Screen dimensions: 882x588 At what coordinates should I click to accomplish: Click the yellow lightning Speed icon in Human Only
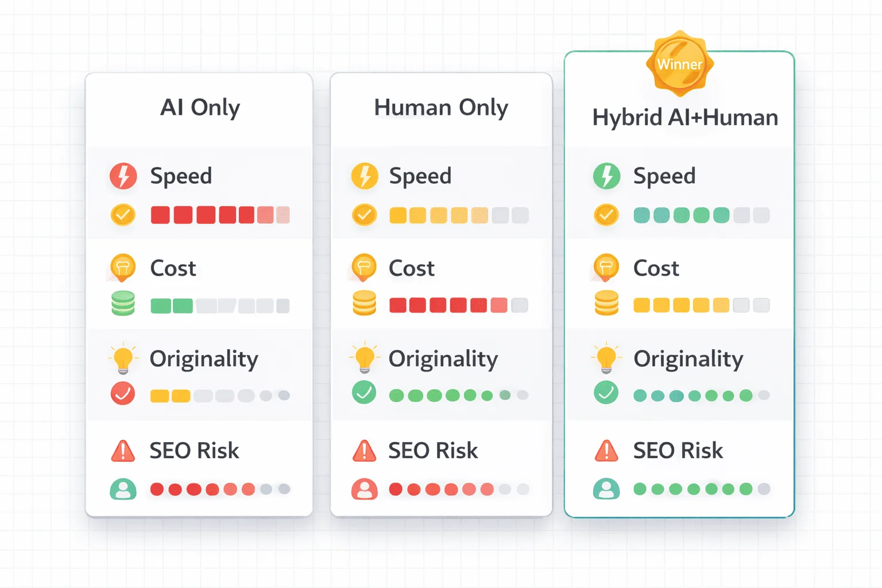click(365, 176)
